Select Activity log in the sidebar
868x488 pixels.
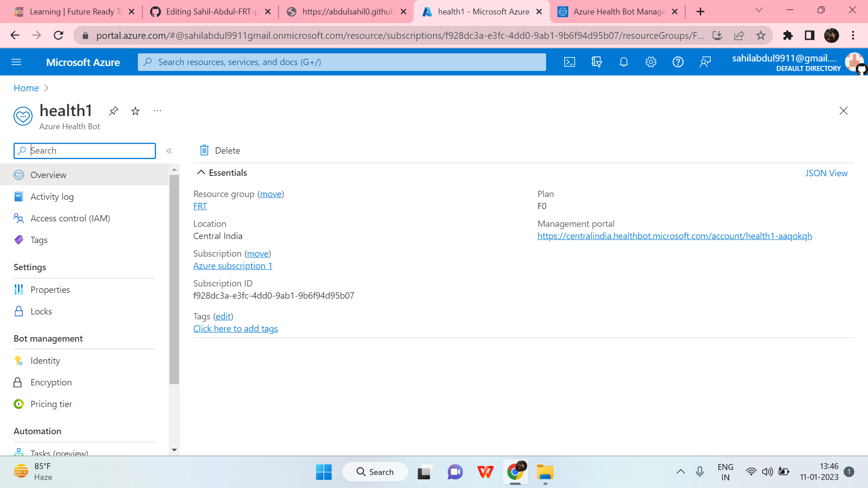52,197
